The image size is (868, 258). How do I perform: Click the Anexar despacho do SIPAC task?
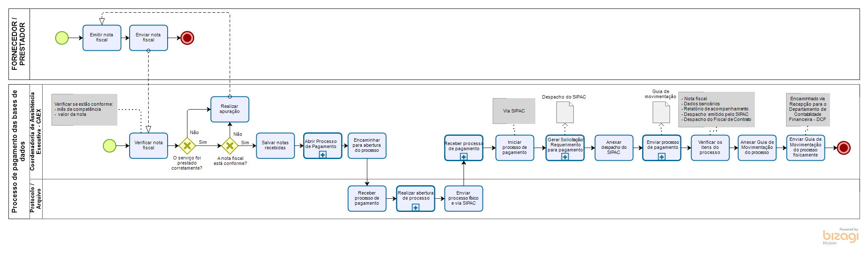614,148
